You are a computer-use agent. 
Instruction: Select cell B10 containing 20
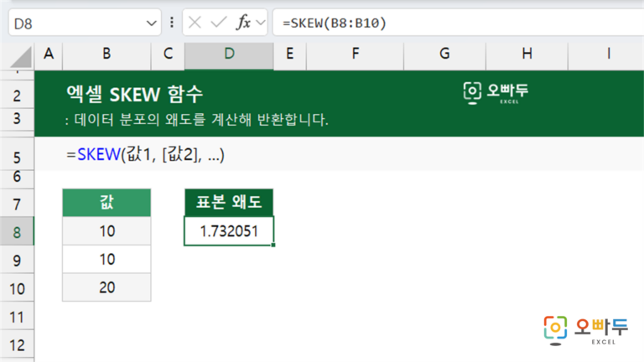pyautogui.click(x=106, y=287)
